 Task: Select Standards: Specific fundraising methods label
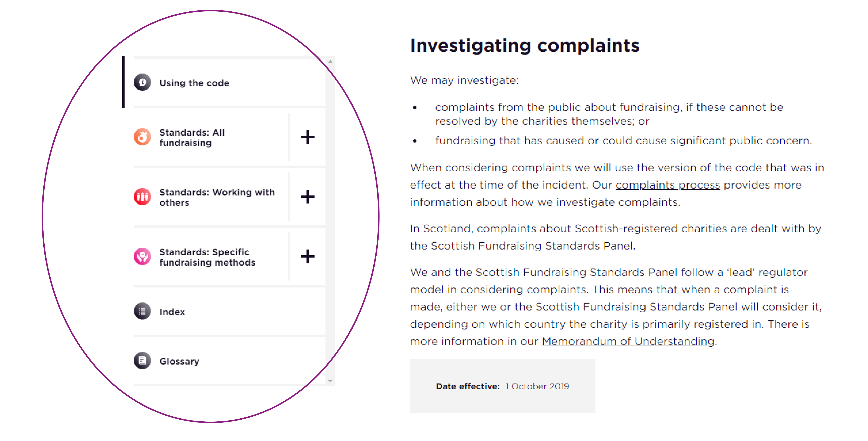click(x=207, y=257)
